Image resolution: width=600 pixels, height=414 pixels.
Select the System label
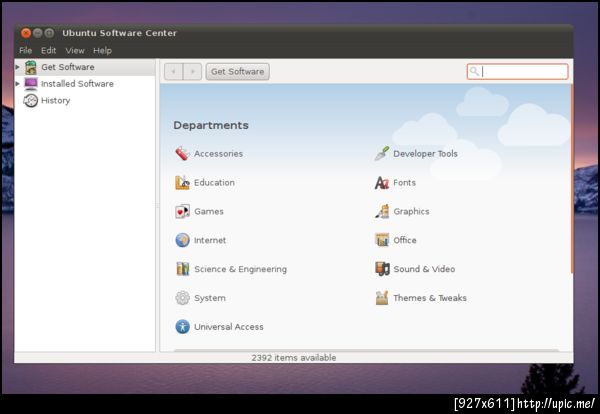tap(210, 298)
